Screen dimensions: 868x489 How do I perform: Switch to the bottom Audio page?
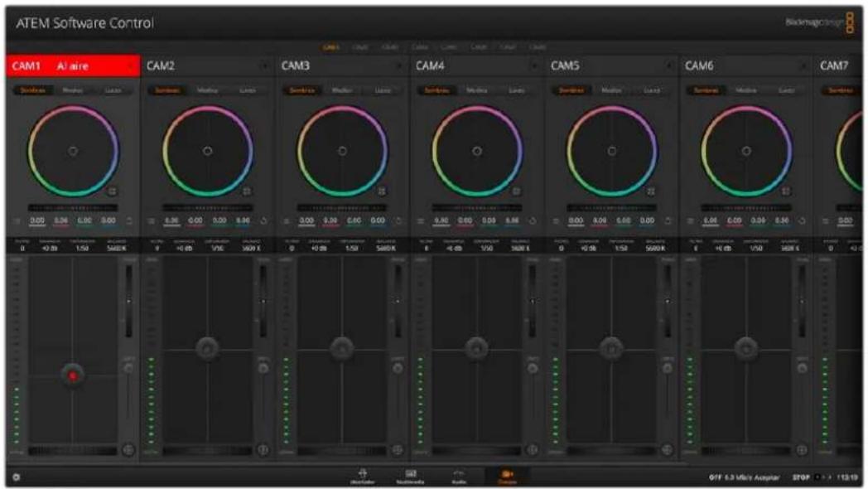tap(458, 477)
